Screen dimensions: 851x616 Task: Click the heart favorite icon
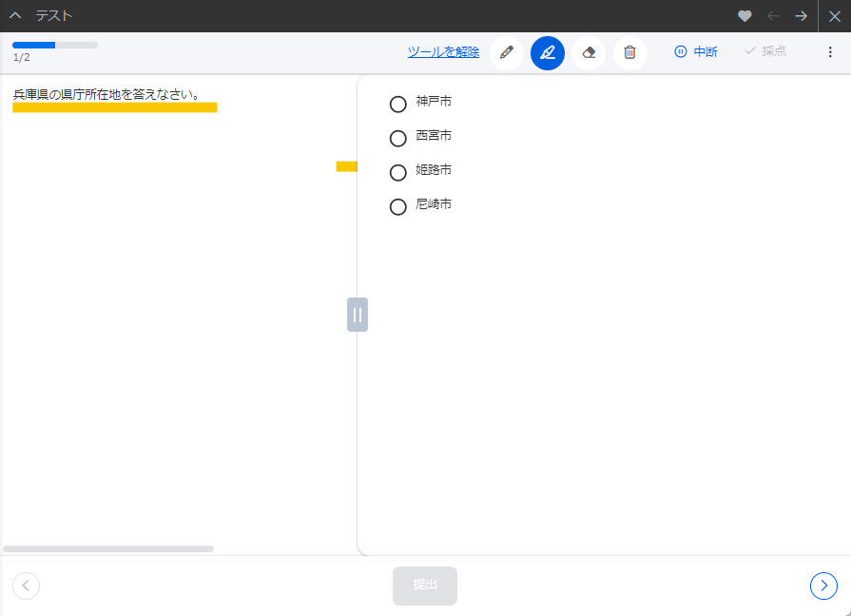745,16
